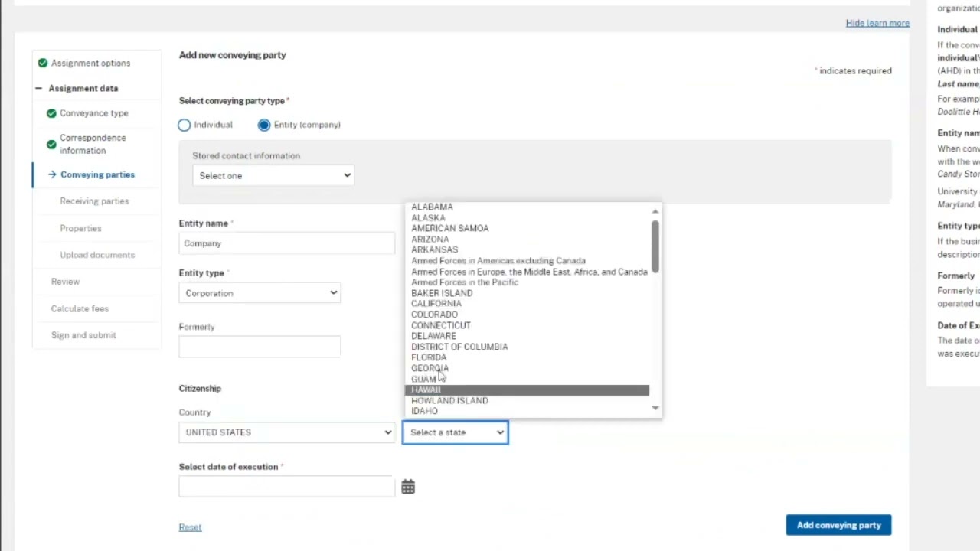This screenshot has height=551, width=980.
Task: Select highlighted HAWAII option
Action: click(x=527, y=390)
